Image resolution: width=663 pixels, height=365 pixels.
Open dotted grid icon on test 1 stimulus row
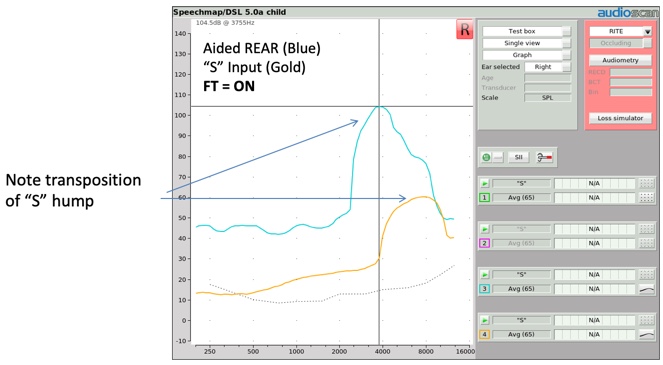point(647,184)
